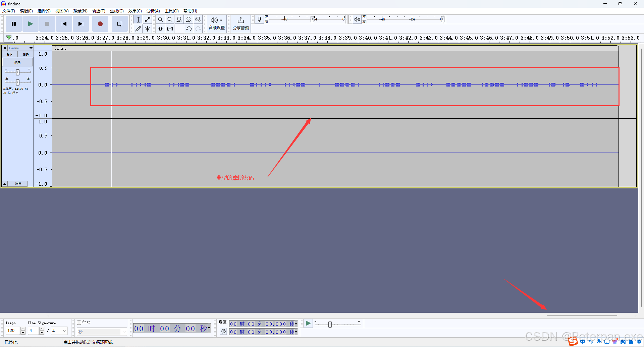Open selection settings gear icon
Image resolution: width=644 pixels, height=347 pixels.
point(223,331)
